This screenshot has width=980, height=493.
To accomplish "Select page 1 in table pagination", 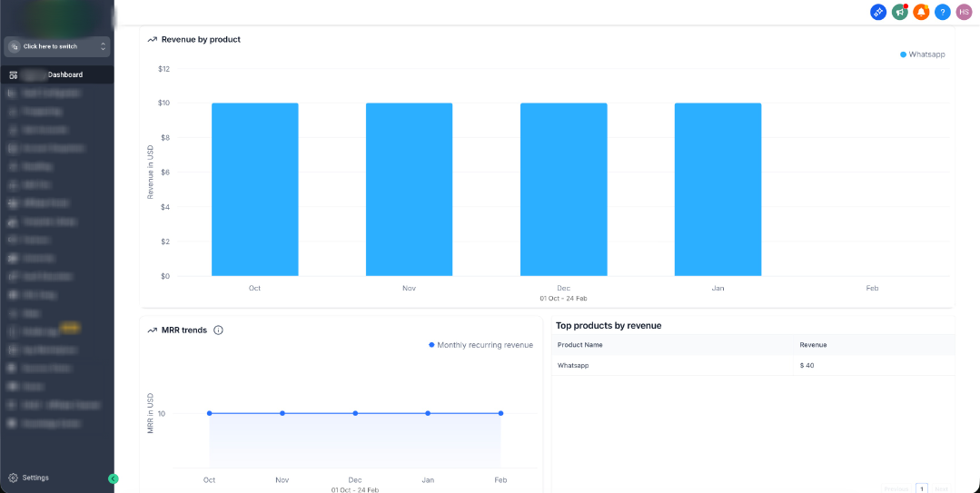I will [x=923, y=488].
